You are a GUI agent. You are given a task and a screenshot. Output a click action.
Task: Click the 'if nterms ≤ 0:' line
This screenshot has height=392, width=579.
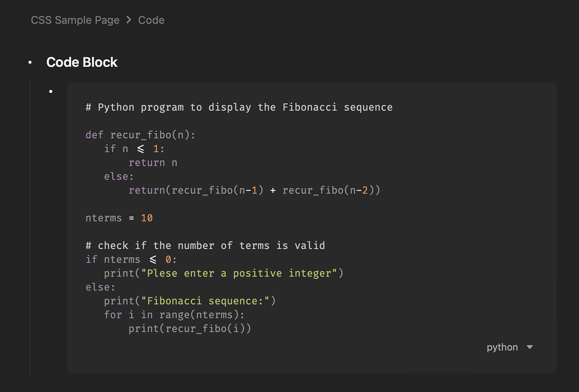point(131,260)
